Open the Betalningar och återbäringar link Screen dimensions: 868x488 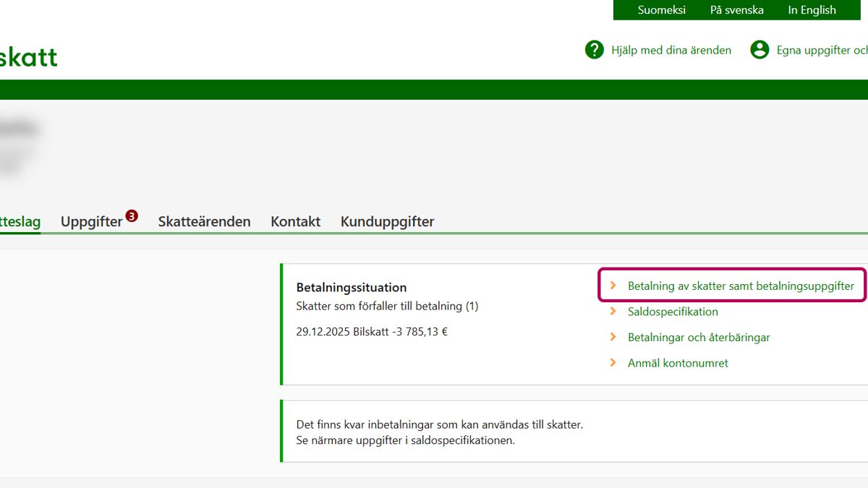(x=699, y=338)
